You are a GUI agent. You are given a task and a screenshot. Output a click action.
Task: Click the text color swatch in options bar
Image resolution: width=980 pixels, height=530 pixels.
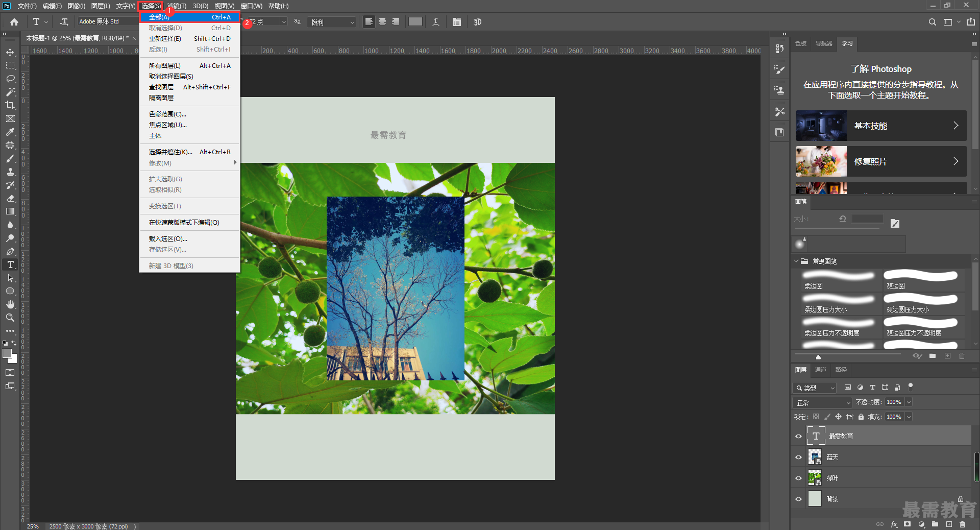click(x=415, y=21)
